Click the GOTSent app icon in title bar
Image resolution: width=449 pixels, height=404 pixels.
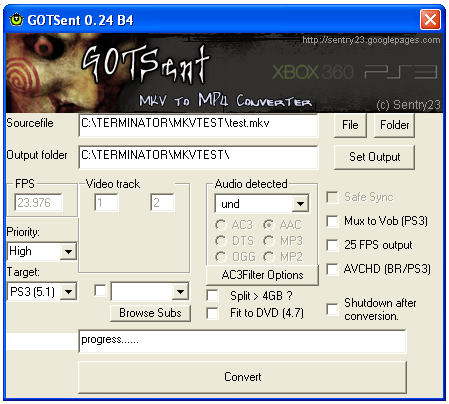[16, 20]
